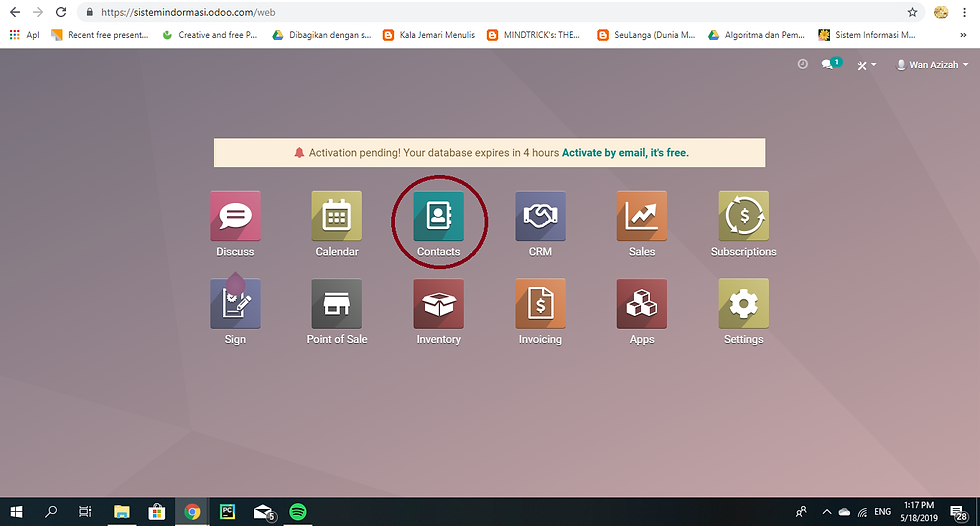Open Dibagikan dengan s... bookmark
Image resolution: width=980 pixels, height=526 pixels.
click(x=322, y=35)
